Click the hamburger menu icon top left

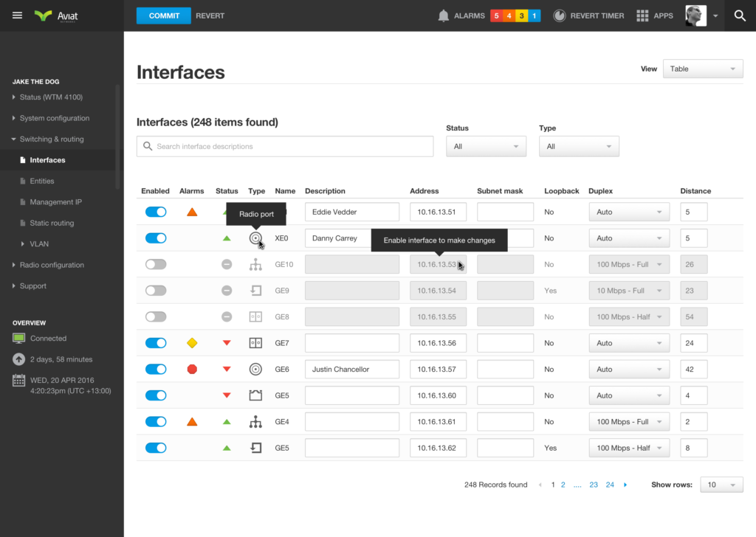coord(17,15)
